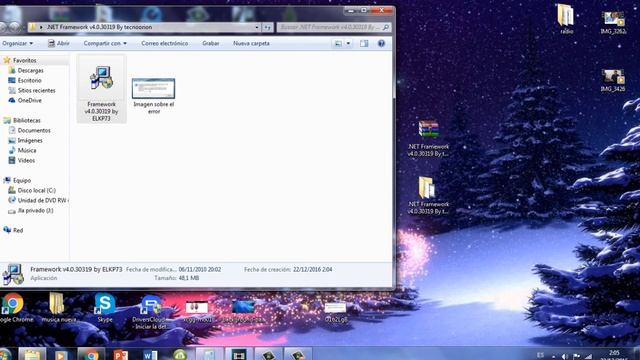Switch to the film strip app on taskbar
Viewport: 640px width, 360px height.
click(x=239, y=354)
